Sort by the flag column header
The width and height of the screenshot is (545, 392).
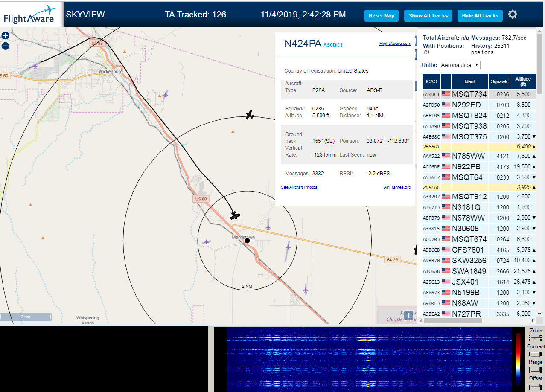click(x=446, y=81)
